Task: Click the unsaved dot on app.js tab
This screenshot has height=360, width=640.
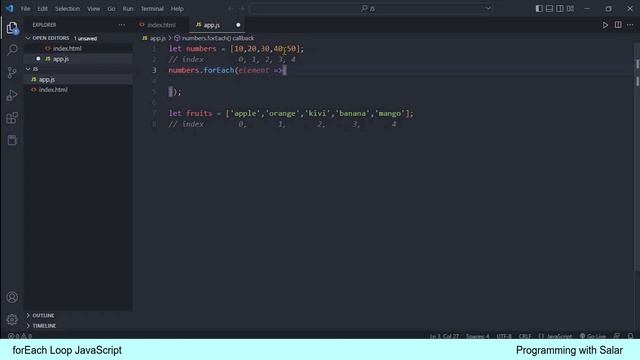Action: click(x=238, y=25)
